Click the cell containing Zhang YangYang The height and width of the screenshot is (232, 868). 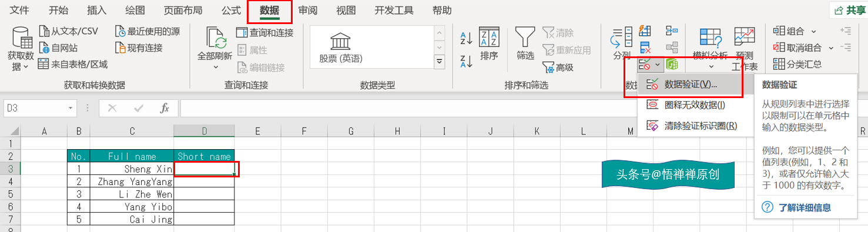point(132,181)
